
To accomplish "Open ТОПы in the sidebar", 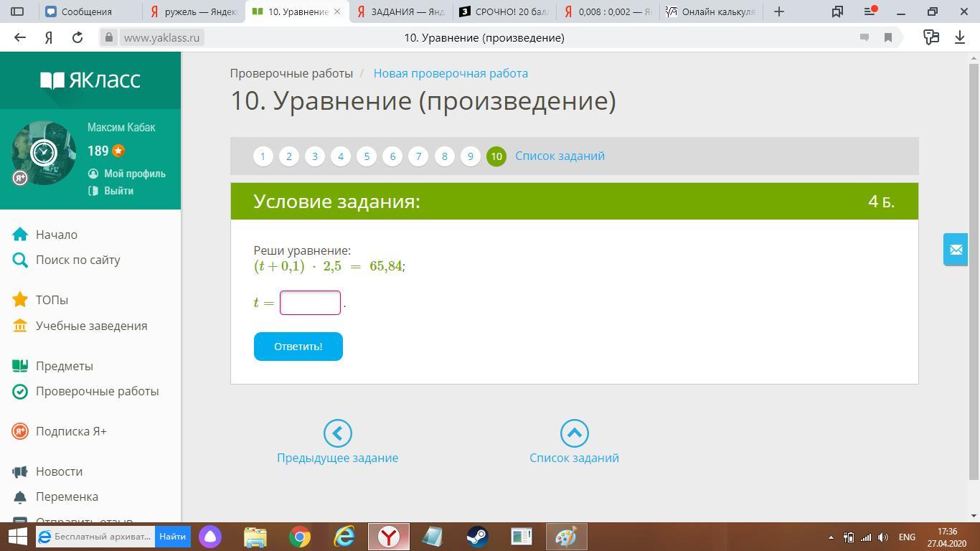I will click(52, 300).
